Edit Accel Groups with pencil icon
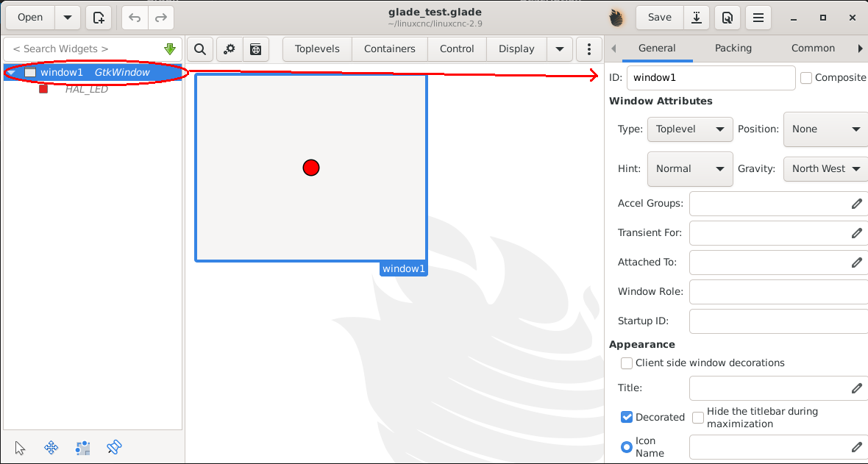The image size is (868, 464). pyautogui.click(x=856, y=204)
